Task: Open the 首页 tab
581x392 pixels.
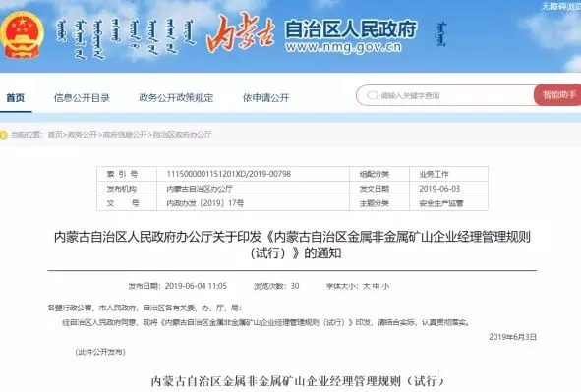Action: tap(15, 97)
